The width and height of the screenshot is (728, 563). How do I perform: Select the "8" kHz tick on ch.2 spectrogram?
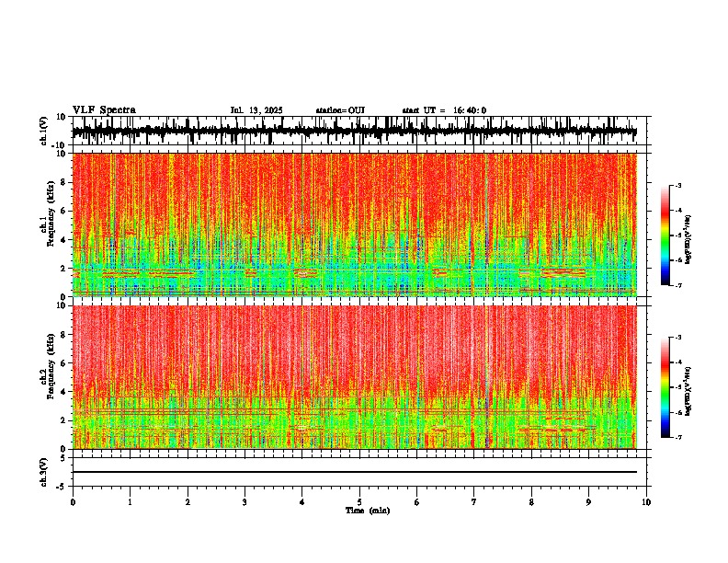coord(64,335)
